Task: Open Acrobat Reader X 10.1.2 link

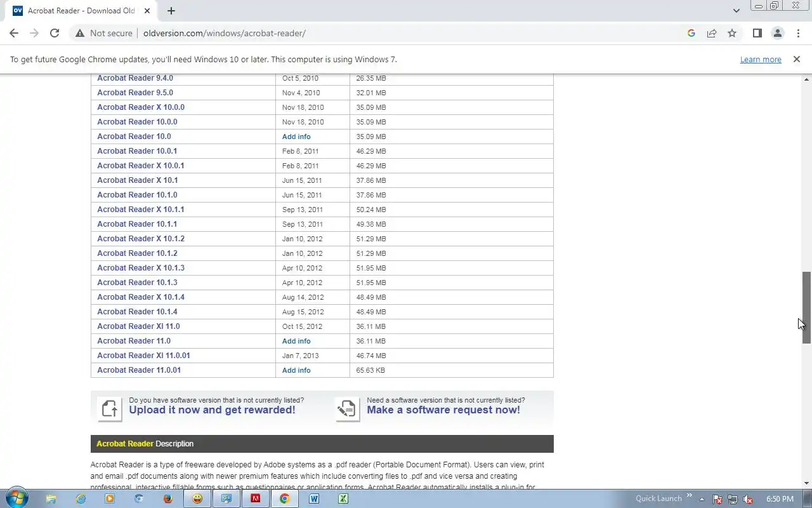Action: click(141, 239)
